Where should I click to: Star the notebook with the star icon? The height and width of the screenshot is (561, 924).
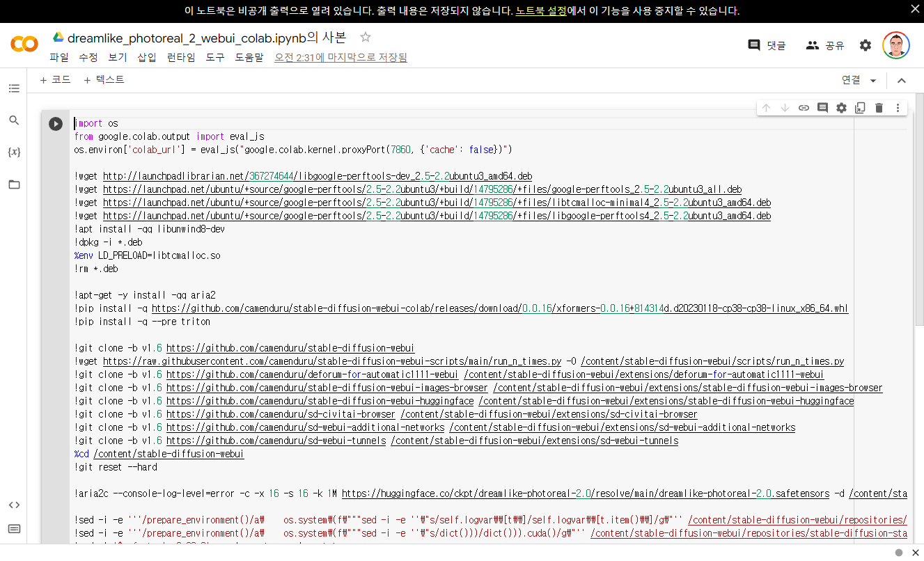click(366, 37)
